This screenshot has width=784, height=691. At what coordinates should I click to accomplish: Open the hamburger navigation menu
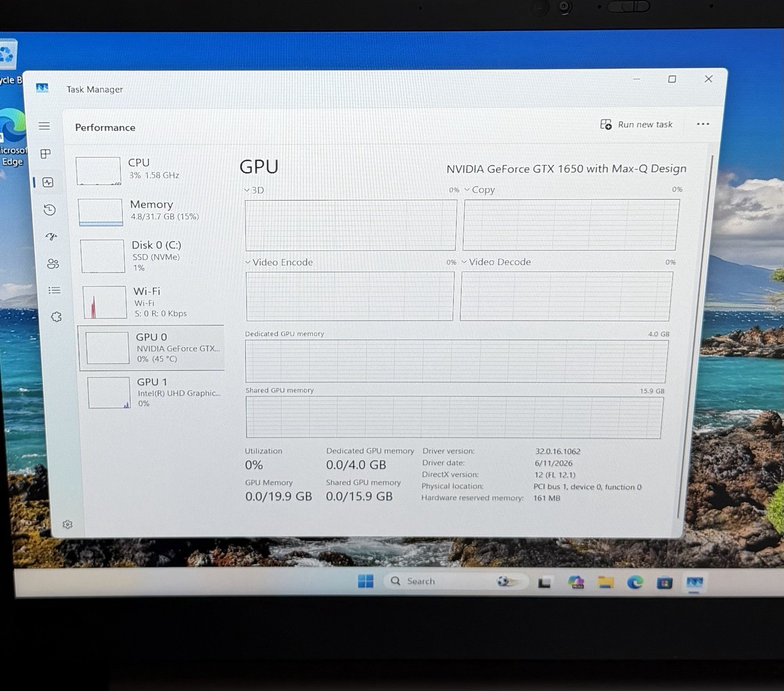click(x=44, y=126)
